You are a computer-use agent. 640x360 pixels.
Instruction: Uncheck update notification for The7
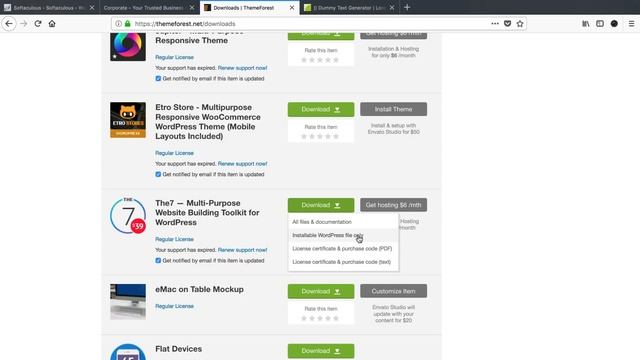pyautogui.click(x=158, y=260)
